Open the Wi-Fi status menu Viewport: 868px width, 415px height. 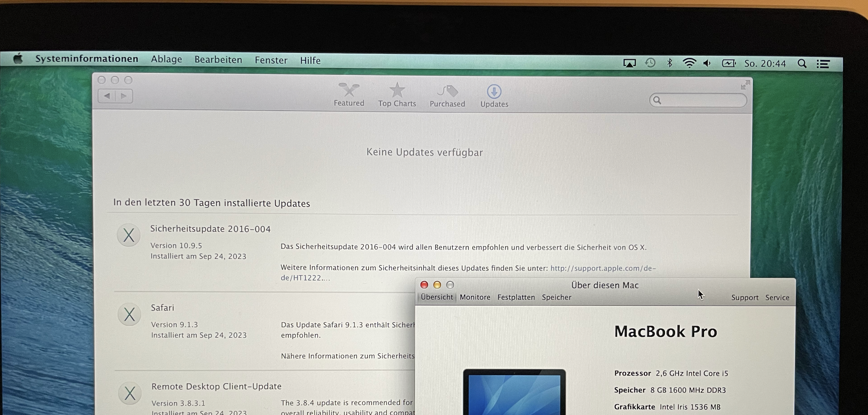tap(689, 63)
